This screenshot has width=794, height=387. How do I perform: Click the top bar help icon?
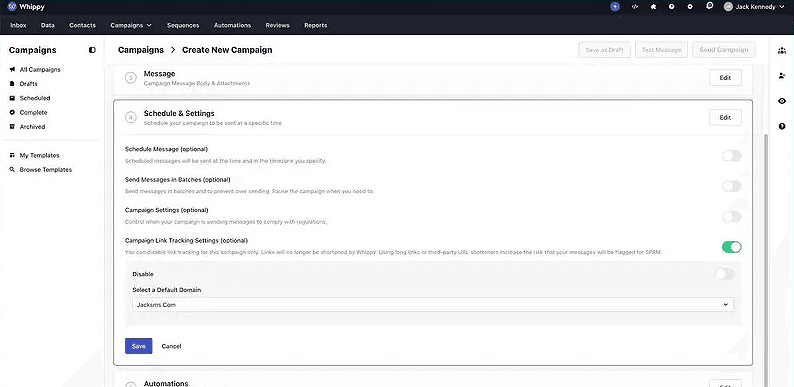click(x=671, y=7)
